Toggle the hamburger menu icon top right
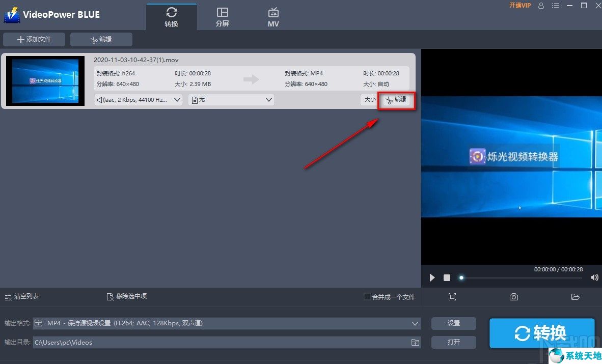Viewport: 602px width, 364px height. (556, 6)
